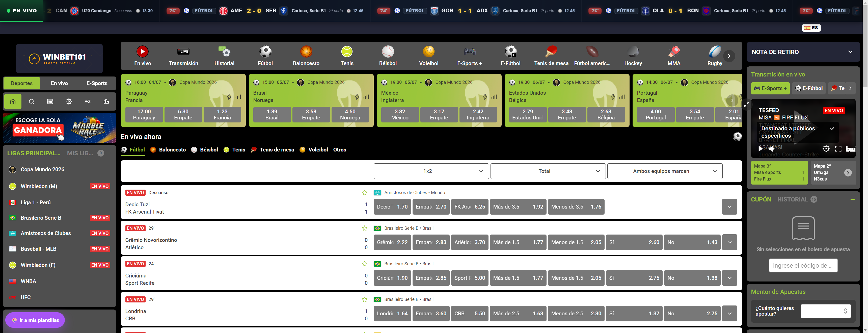Favorite the Decic Tuzi match star

click(x=365, y=192)
